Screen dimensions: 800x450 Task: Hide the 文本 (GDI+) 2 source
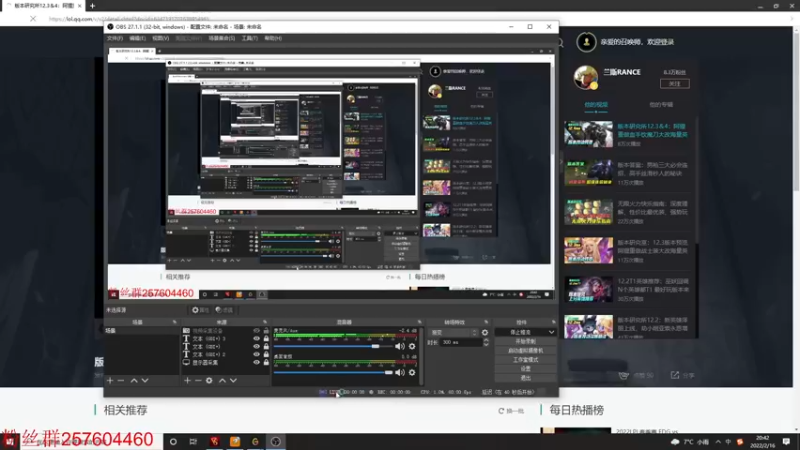click(x=257, y=354)
